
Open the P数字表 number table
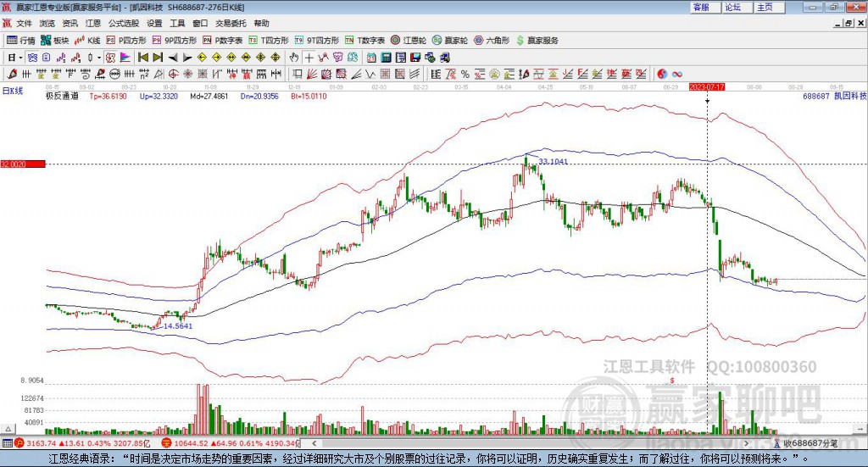pyautogui.click(x=223, y=41)
